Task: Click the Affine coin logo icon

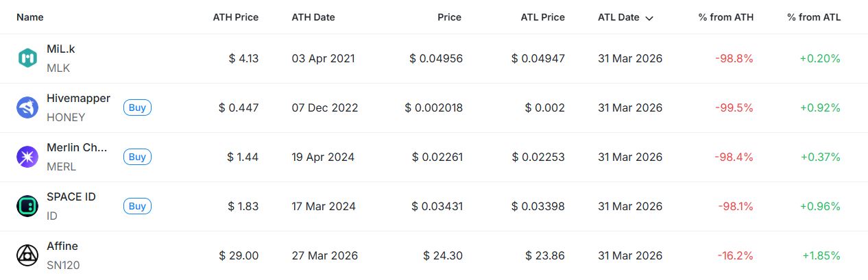Action: coord(27,256)
